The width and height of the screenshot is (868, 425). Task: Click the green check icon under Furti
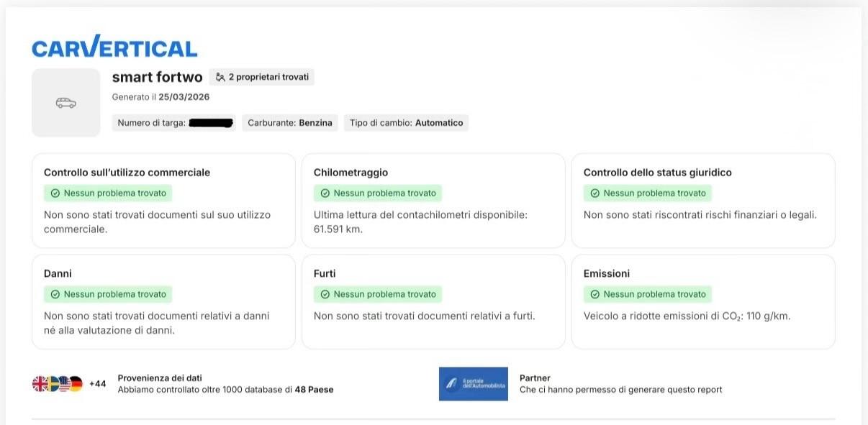click(x=325, y=294)
